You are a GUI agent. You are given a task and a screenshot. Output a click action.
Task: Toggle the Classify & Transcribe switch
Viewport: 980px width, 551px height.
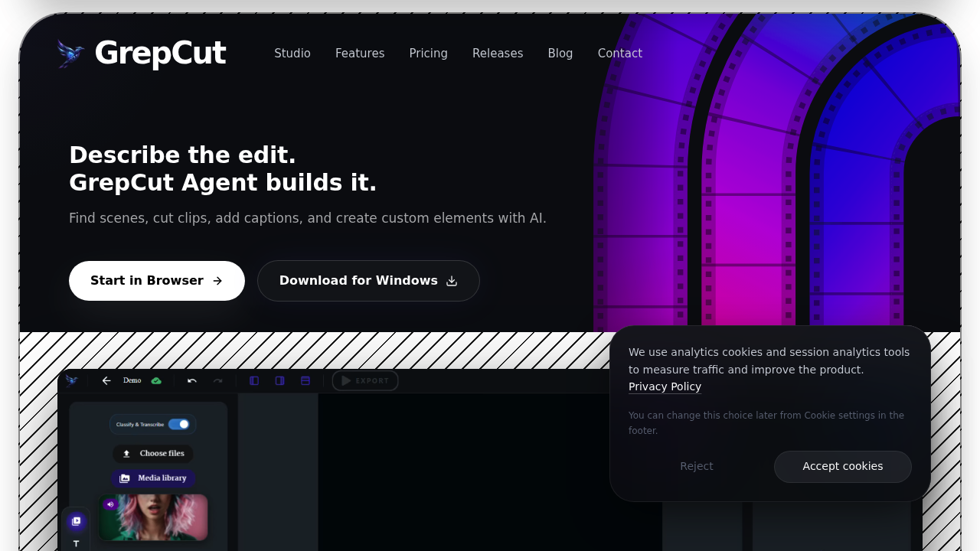click(x=179, y=424)
